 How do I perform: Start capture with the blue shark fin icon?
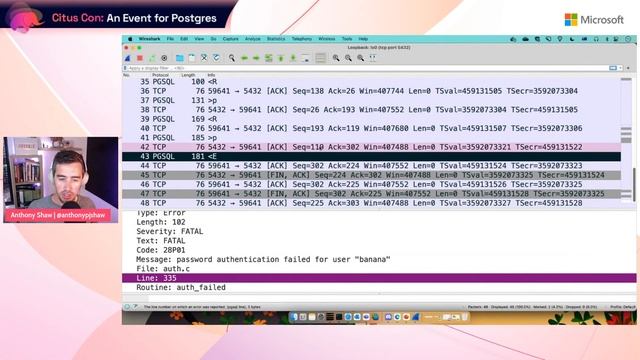[128, 58]
